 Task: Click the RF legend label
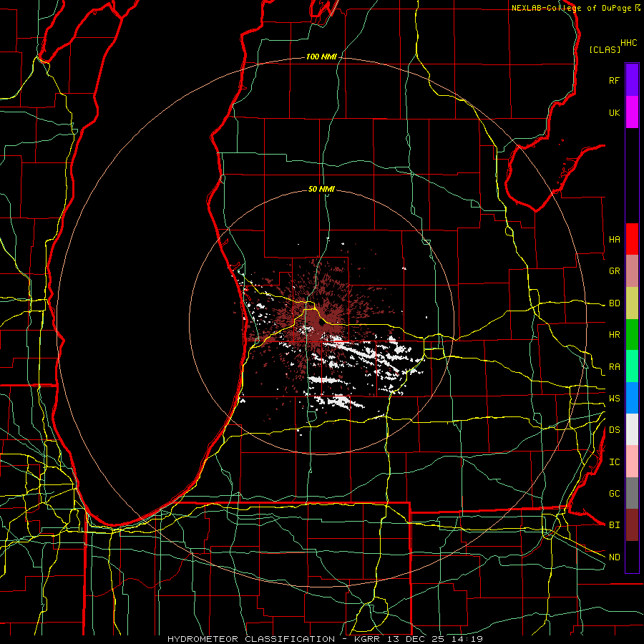614,80
